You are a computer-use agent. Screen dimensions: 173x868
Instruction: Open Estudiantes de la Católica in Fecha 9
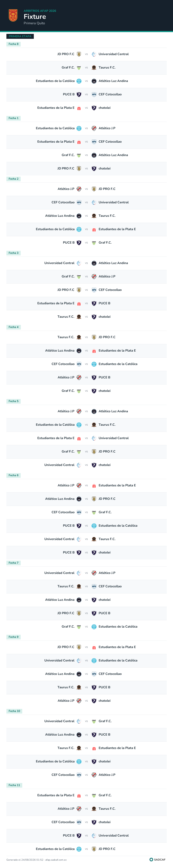click(x=118, y=661)
